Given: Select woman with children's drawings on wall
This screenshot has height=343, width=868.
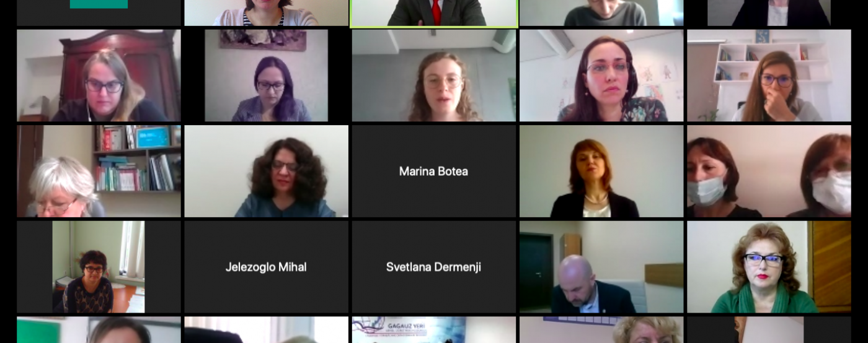Looking at the screenshot, I should pyautogui.click(x=601, y=76).
